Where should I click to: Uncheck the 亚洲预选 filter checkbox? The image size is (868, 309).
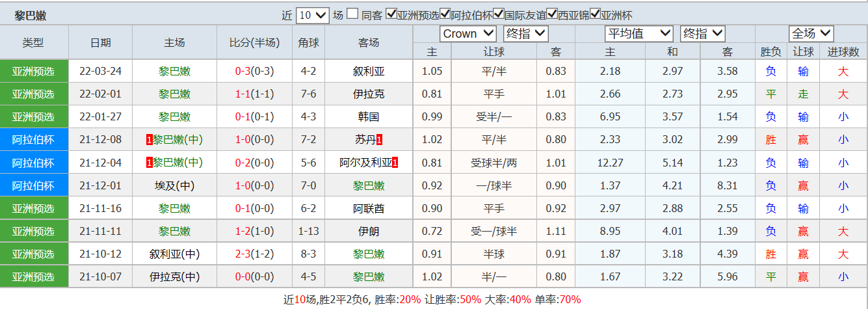[391, 14]
